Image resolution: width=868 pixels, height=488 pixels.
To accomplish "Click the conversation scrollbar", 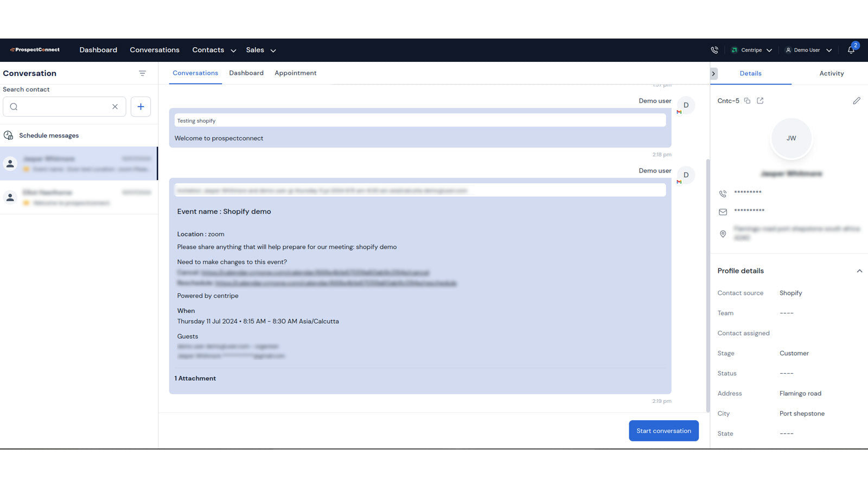I will pos(707,285).
